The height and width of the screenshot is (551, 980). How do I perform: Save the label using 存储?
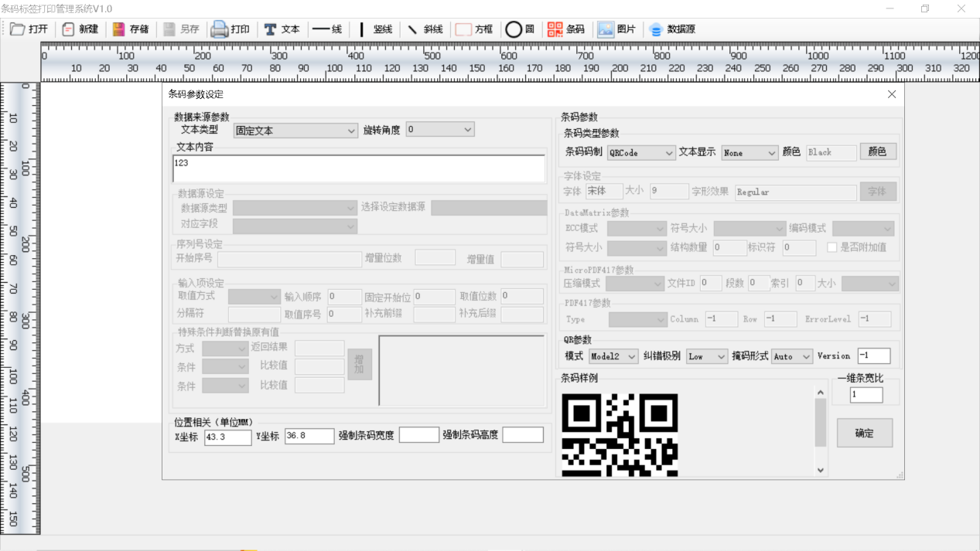click(131, 29)
